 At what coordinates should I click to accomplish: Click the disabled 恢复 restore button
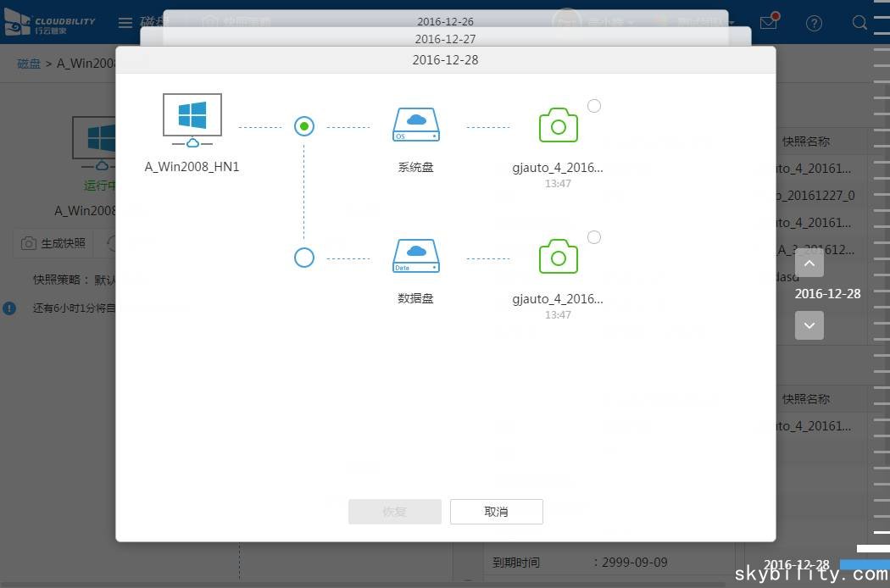(x=395, y=512)
